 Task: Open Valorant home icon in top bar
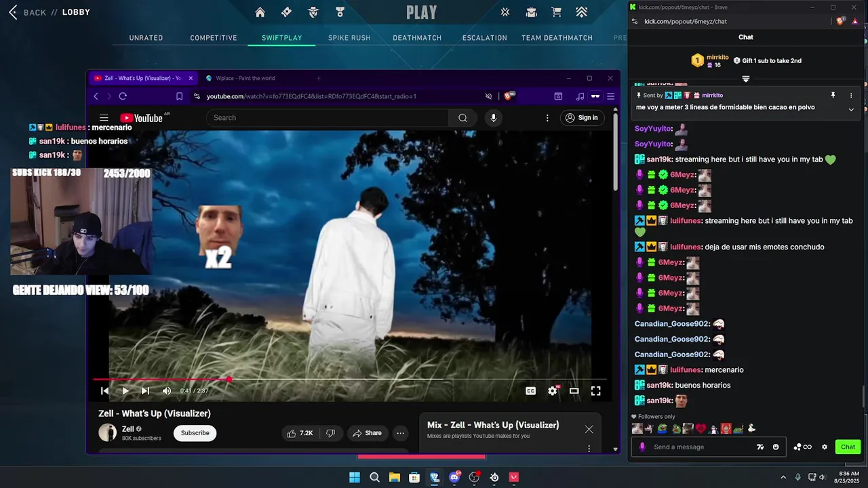pyautogui.click(x=260, y=12)
